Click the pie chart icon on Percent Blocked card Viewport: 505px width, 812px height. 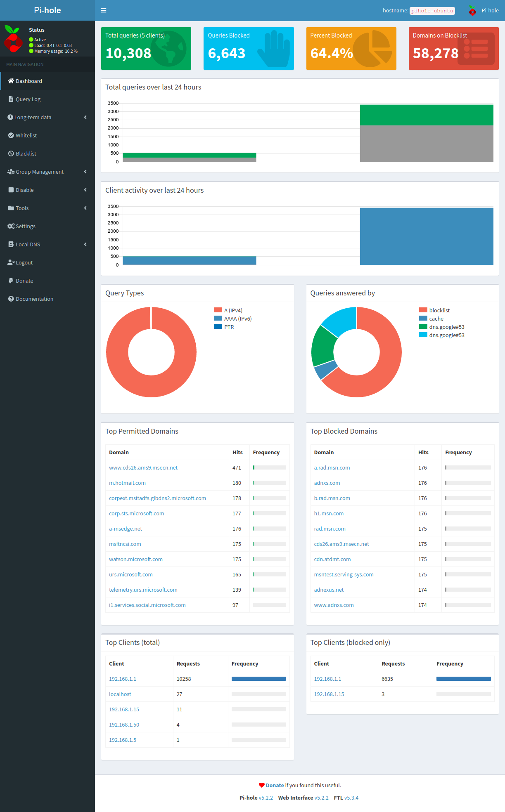pos(372,49)
